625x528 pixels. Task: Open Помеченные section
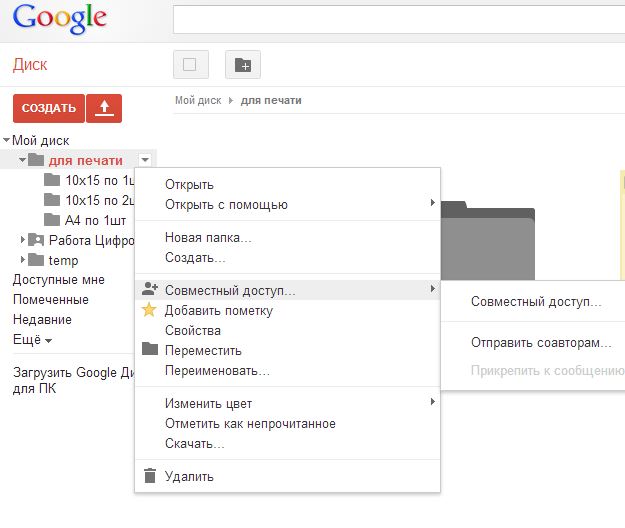tap(51, 300)
